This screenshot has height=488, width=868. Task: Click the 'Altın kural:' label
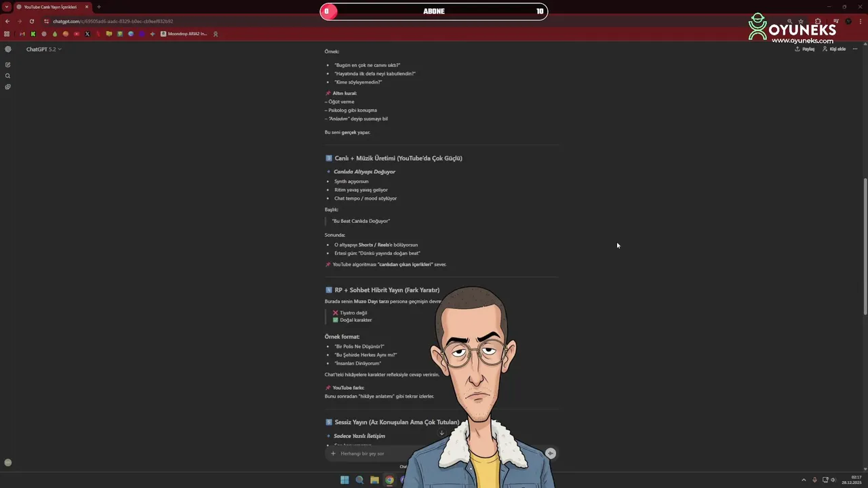344,94
